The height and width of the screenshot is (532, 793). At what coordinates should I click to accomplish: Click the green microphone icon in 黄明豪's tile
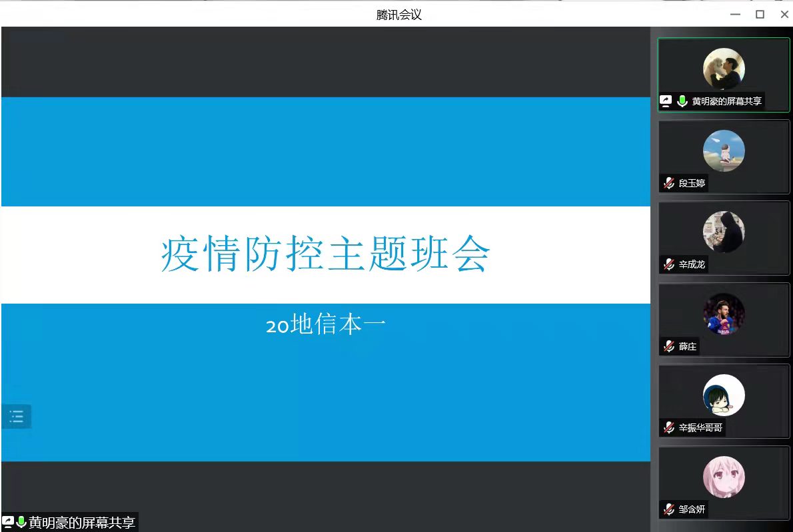[x=682, y=101]
